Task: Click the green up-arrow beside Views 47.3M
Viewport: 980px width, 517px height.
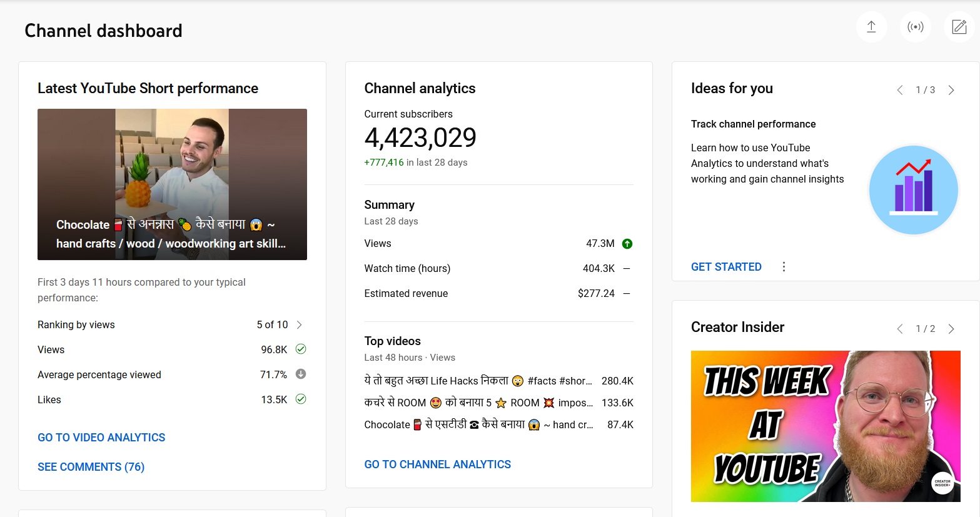Action: 627,244
